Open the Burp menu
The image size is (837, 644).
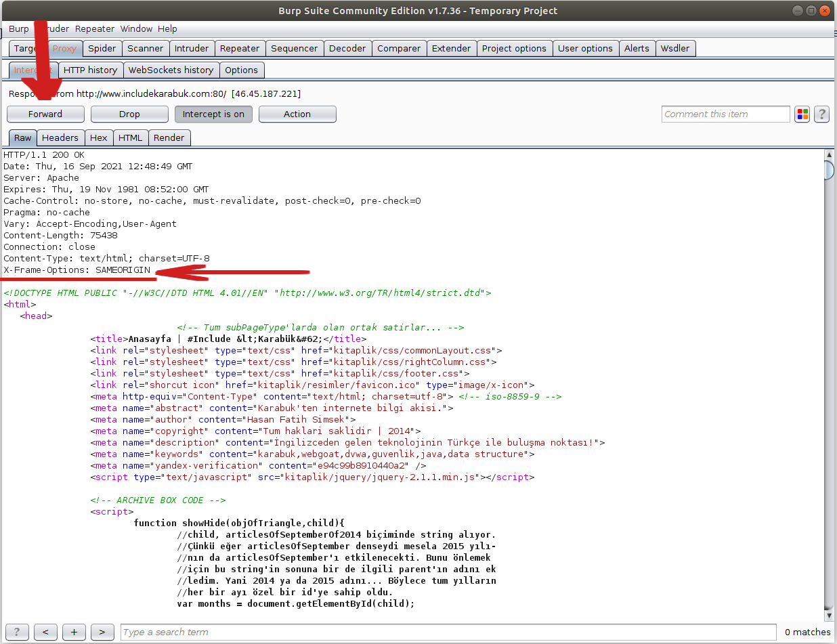point(19,29)
